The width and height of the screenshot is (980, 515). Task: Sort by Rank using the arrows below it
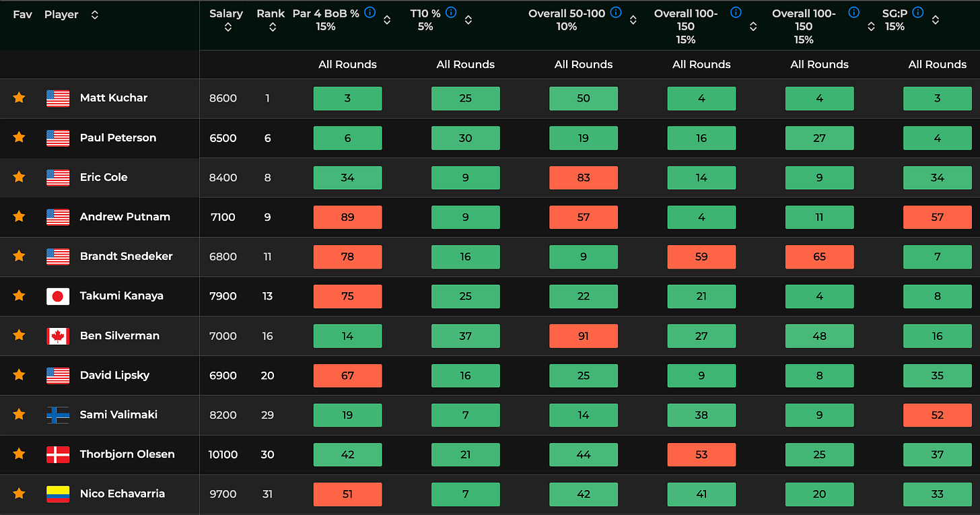272,27
